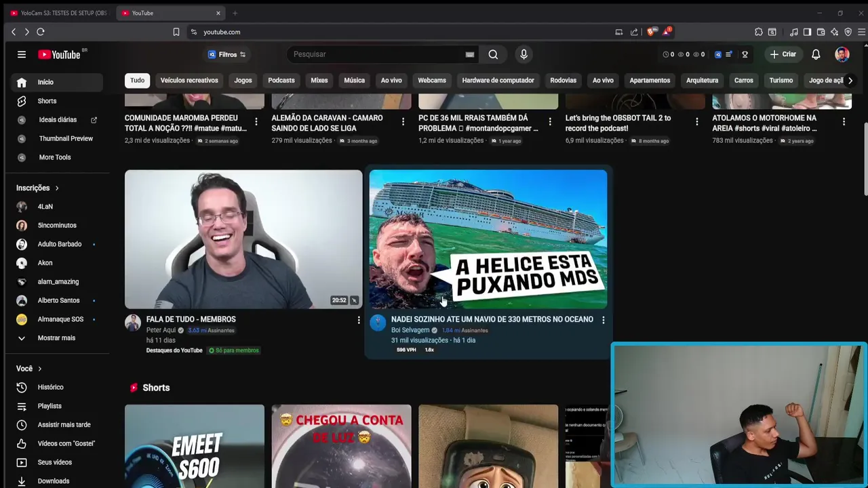Open options for NADEI SOZINHO video
868x488 pixels.
point(604,320)
